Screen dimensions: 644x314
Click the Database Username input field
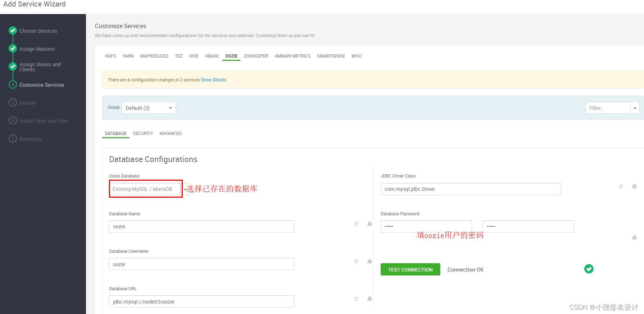pos(201,264)
